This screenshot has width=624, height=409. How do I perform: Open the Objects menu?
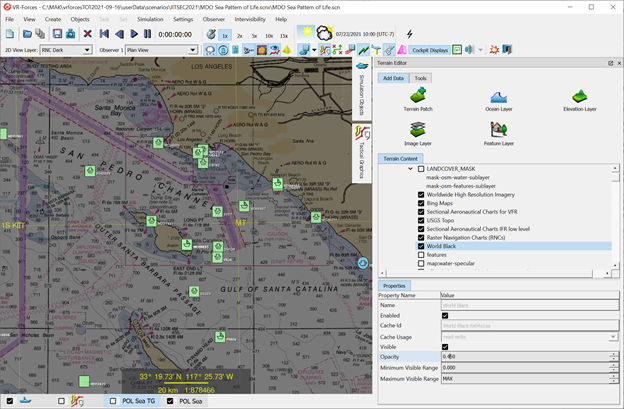pyautogui.click(x=80, y=19)
